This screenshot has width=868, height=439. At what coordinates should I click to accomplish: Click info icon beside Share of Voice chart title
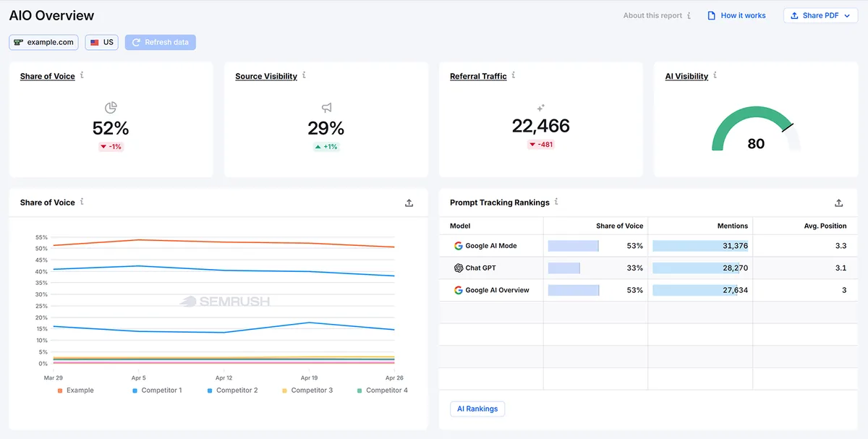click(82, 202)
